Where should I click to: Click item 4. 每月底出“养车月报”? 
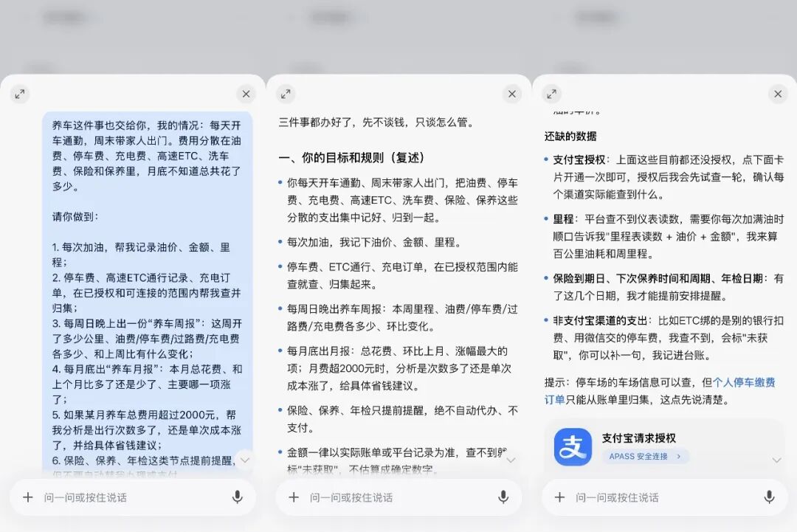click(146, 384)
